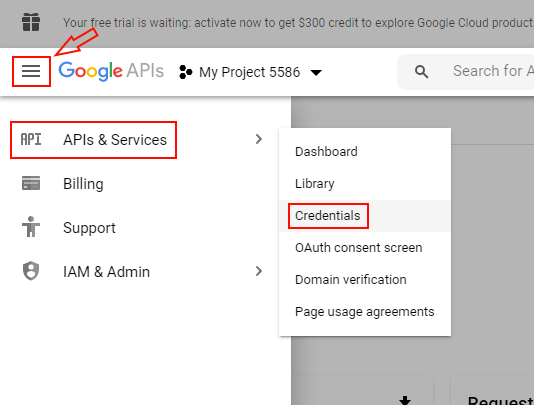Click the project hexagon dots icon
This screenshot has height=405, width=534.
pyautogui.click(x=186, y=72)
